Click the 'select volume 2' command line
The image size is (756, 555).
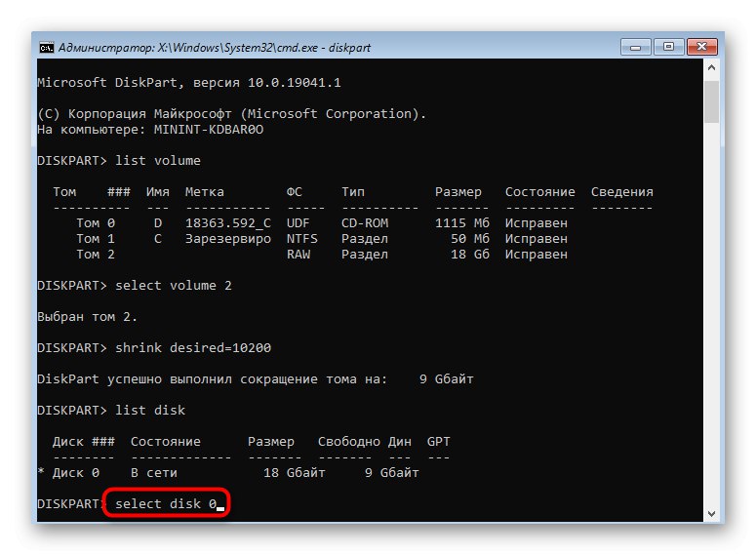[x=174, y=286]
